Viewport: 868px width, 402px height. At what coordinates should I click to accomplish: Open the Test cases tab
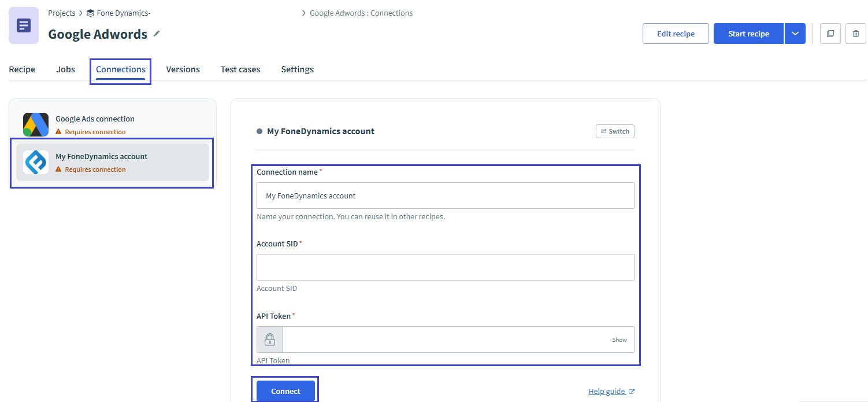pos(240,69)
